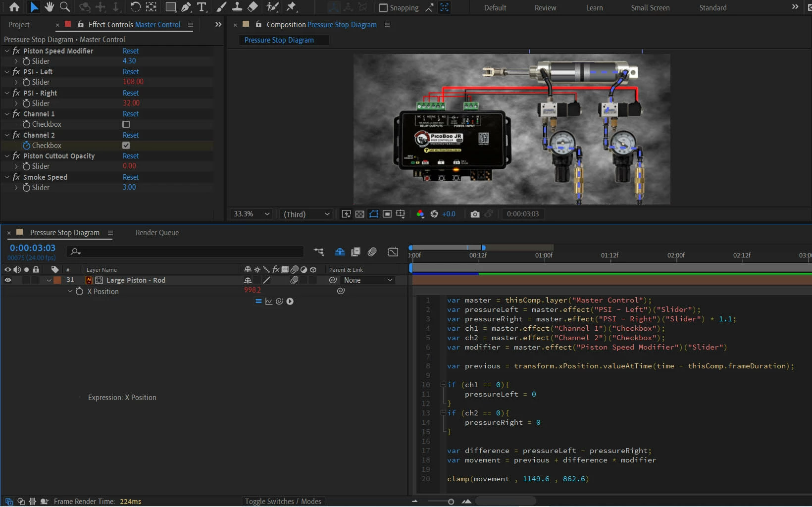Viewport: 812px width, 507px height.
Task: Select the Hand tool
Action: 49,7
